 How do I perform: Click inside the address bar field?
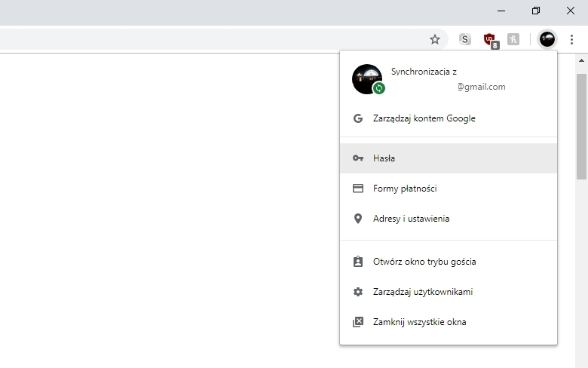point(211,39)
